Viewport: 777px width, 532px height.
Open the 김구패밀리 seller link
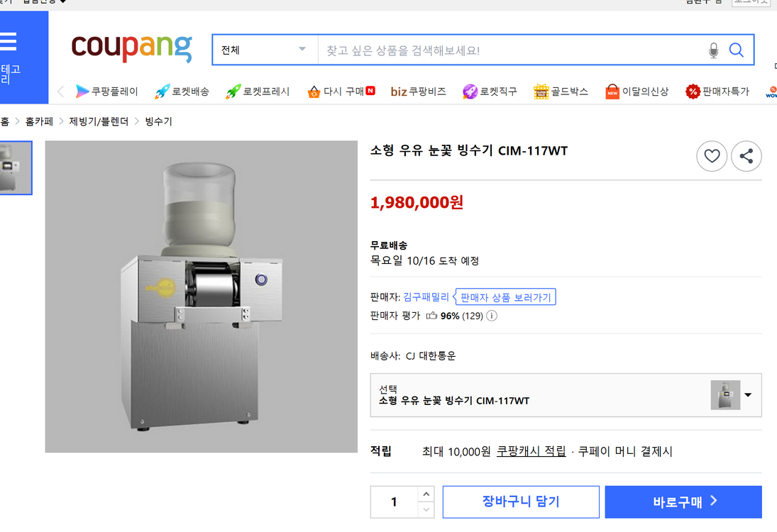426,297
